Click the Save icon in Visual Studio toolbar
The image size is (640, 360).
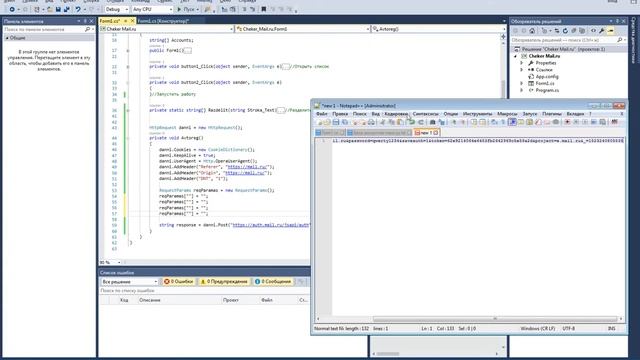click(x=58, y=9)
